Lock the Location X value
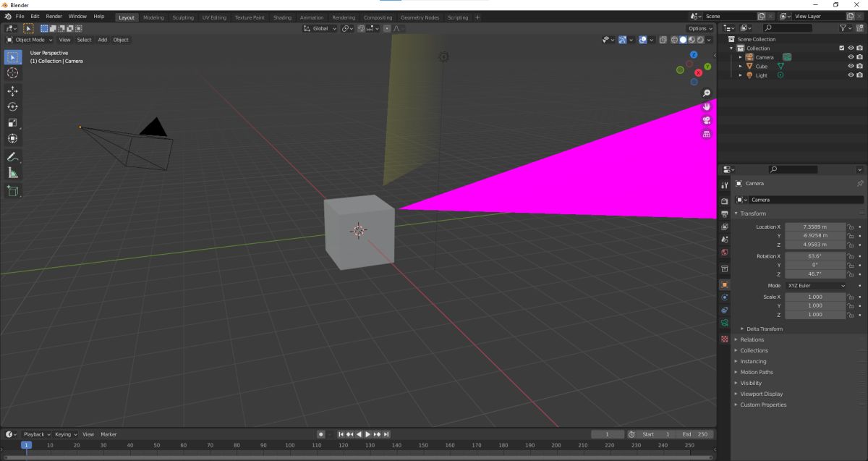 (x=851, y=227)
